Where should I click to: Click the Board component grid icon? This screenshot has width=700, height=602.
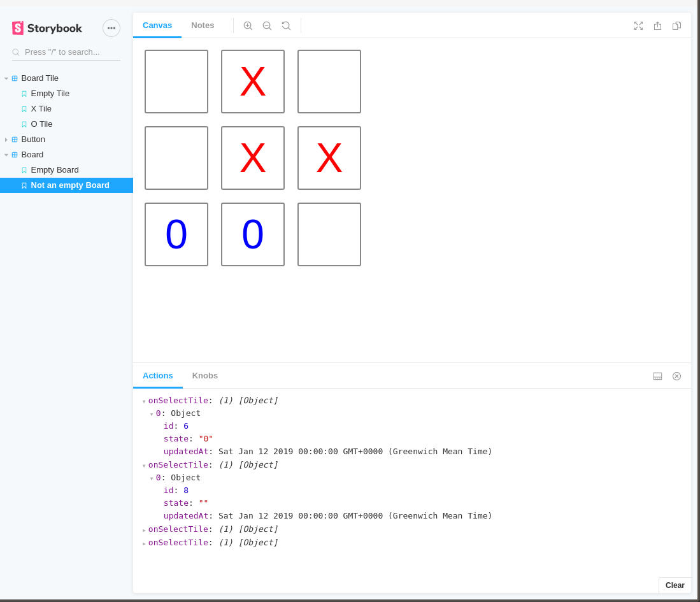tap(14, 154)
